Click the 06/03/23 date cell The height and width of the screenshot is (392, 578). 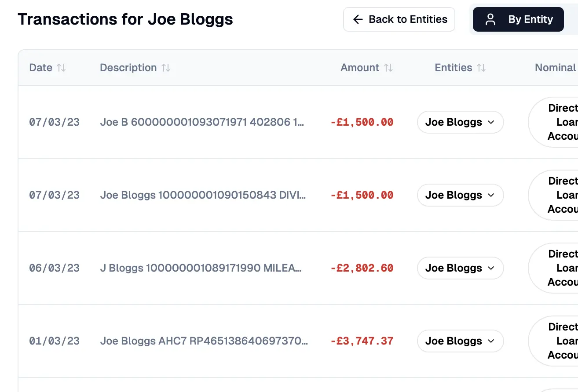pos(54,268)
